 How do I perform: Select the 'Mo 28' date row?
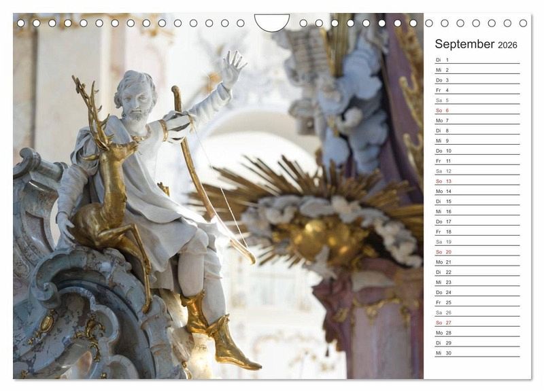tap(477, 333)
